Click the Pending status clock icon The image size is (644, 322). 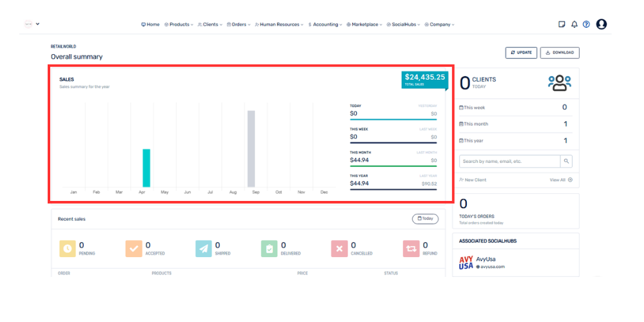[68, 249]
